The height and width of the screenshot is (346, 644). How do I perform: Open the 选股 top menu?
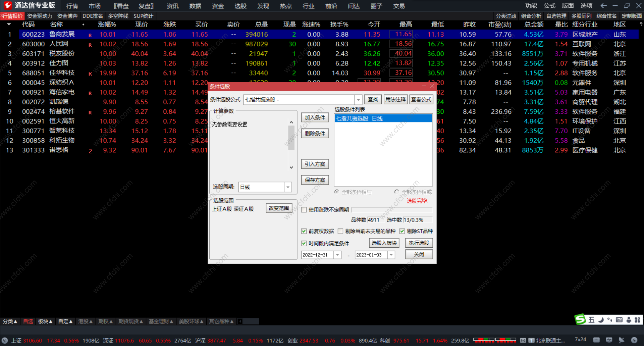tap(240, 6)
